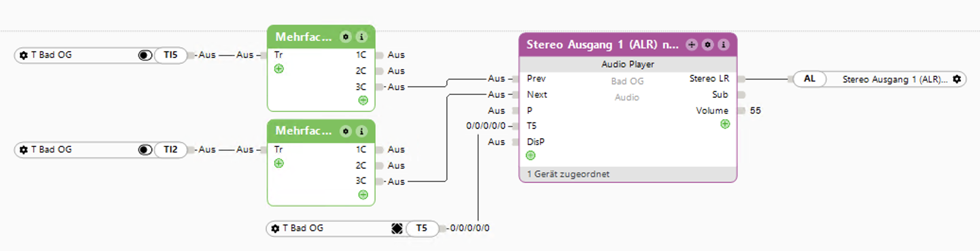Click info icon on top Mehrfachklick block
The width and height of the screenshot is (980, 251).
tap(361, 37)
